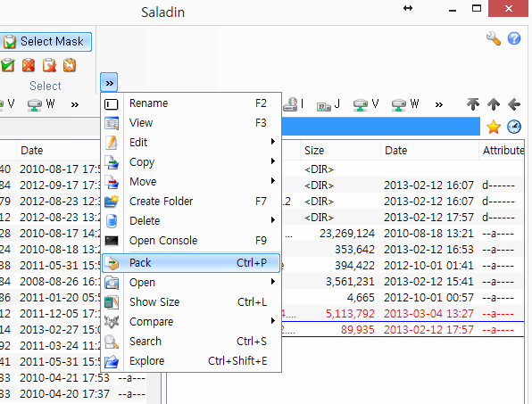Go to parent folder up arrow

coord(494,104)
